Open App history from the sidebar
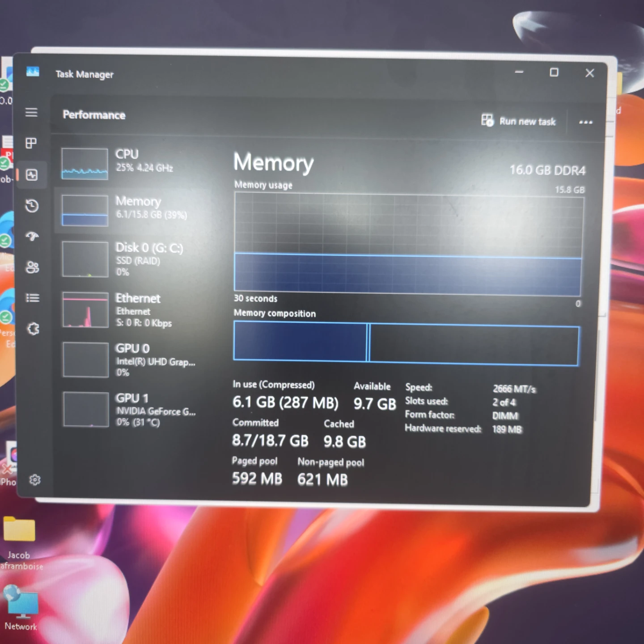The width and height of the screenshot is (644, 644). click(x=32, y=206)
